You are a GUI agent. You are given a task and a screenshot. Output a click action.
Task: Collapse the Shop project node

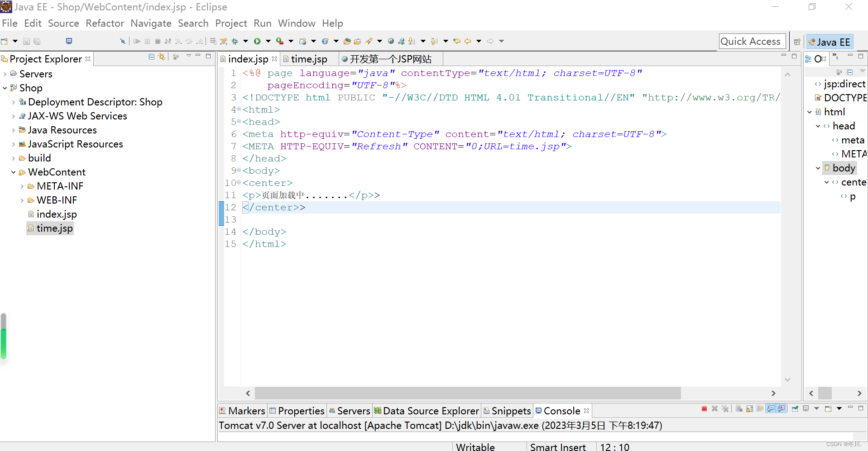point(5,88)
